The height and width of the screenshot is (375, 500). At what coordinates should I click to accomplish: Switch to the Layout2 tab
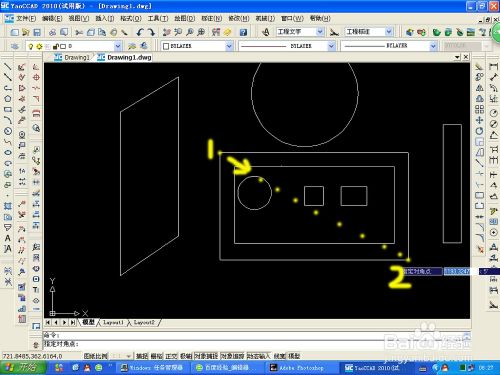[x=144, y=322]
